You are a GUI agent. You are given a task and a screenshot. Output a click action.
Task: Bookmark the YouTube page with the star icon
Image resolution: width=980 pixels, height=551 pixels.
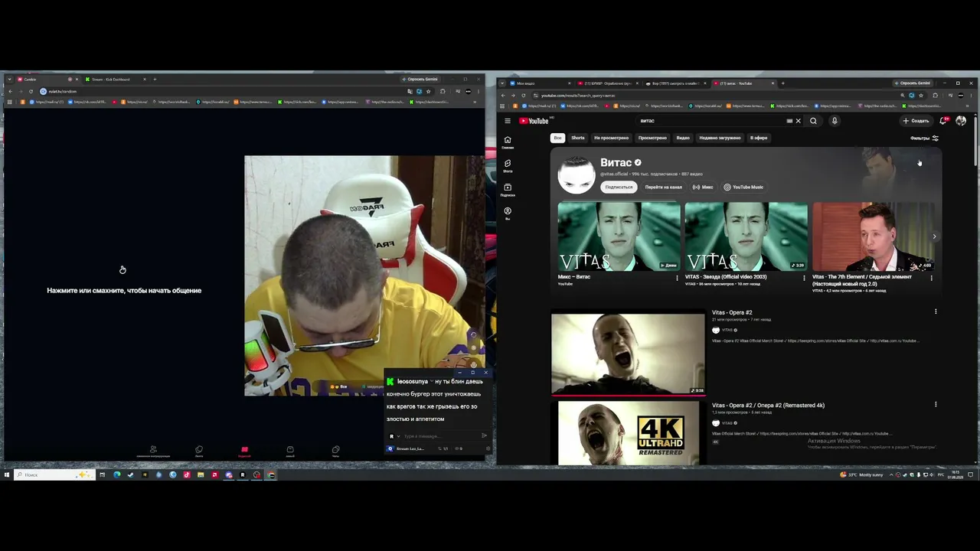tap(921, 96)
